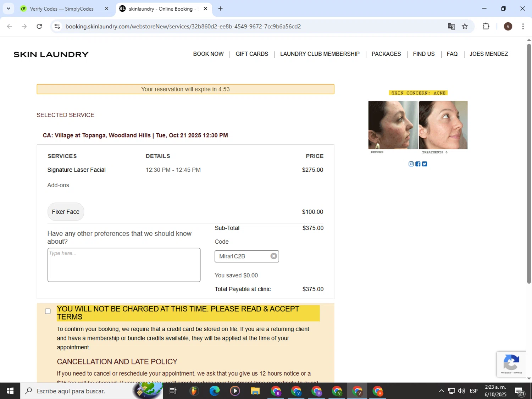Viewport: 532px width, 399px height.
Task: Open File Explorer from taskbar
Action: pyautogui.click(x=255, y=391)
